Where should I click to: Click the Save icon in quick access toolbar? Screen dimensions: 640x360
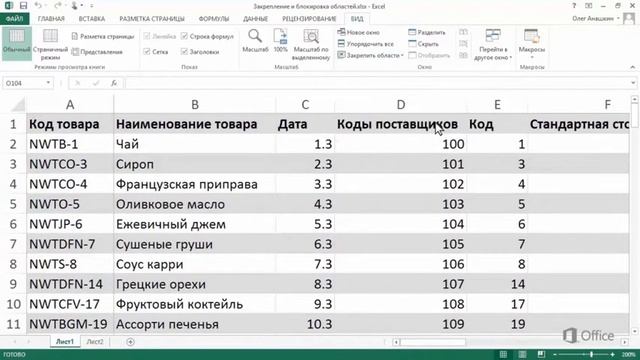click(23, 6)
